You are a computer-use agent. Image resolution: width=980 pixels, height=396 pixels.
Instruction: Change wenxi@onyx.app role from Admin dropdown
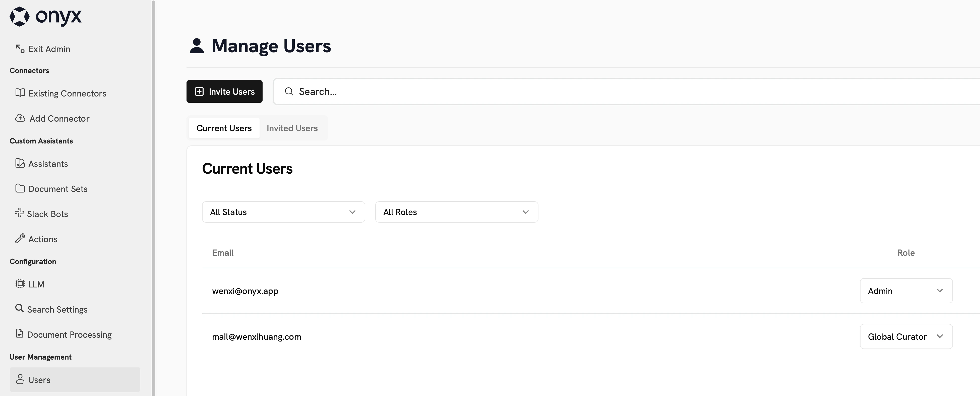pyautogui.click(x=906, y=290)
